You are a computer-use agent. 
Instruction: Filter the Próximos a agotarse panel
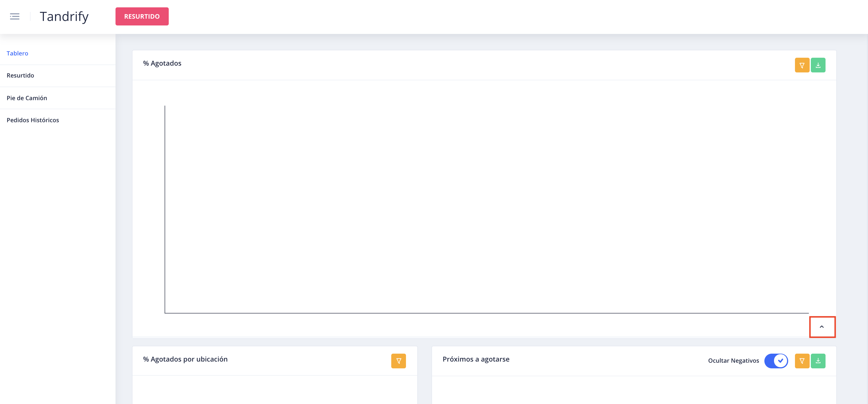click(x=802, y=361)
